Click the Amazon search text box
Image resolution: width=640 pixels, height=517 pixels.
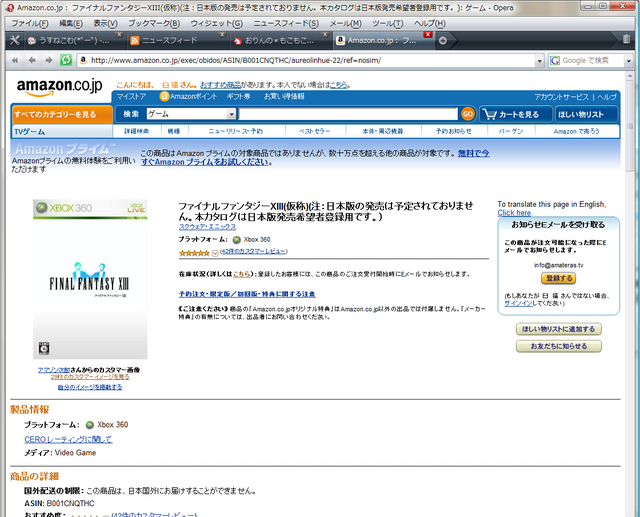point(348,114)
